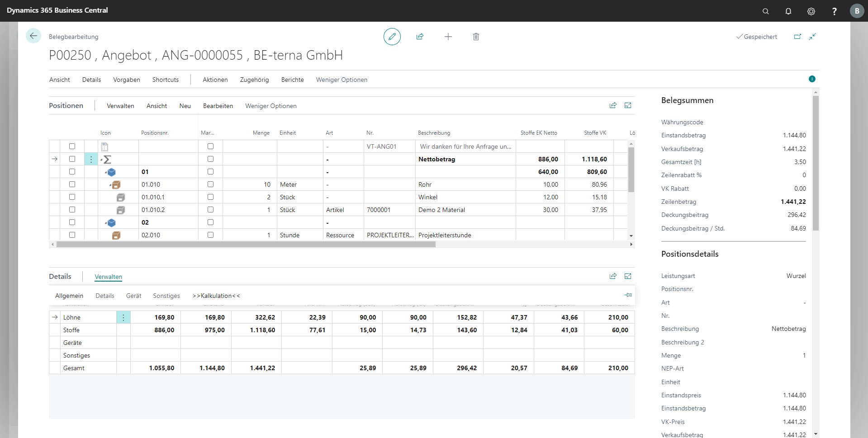This screenshot has height=438, width=868.
Task: Go back using the arrow button
Action: pyautogui.click(x=33, y=36)
